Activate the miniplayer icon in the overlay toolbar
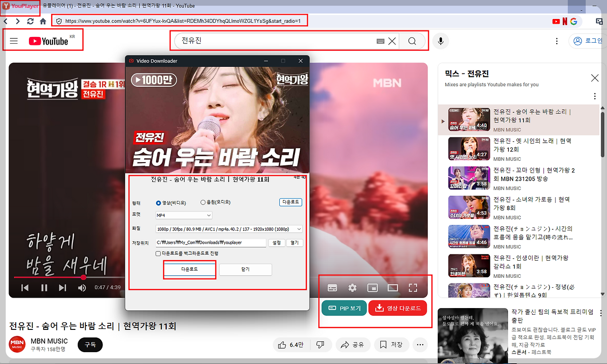607x364 pixels. click(372, 287)
